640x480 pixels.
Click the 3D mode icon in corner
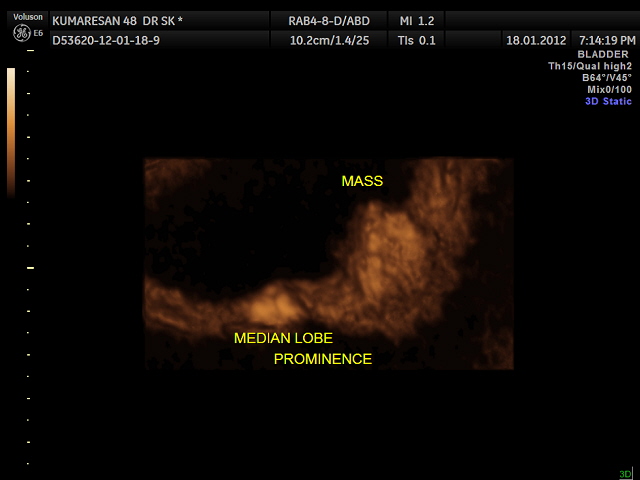pyautogui.click(x=625, y=474)
